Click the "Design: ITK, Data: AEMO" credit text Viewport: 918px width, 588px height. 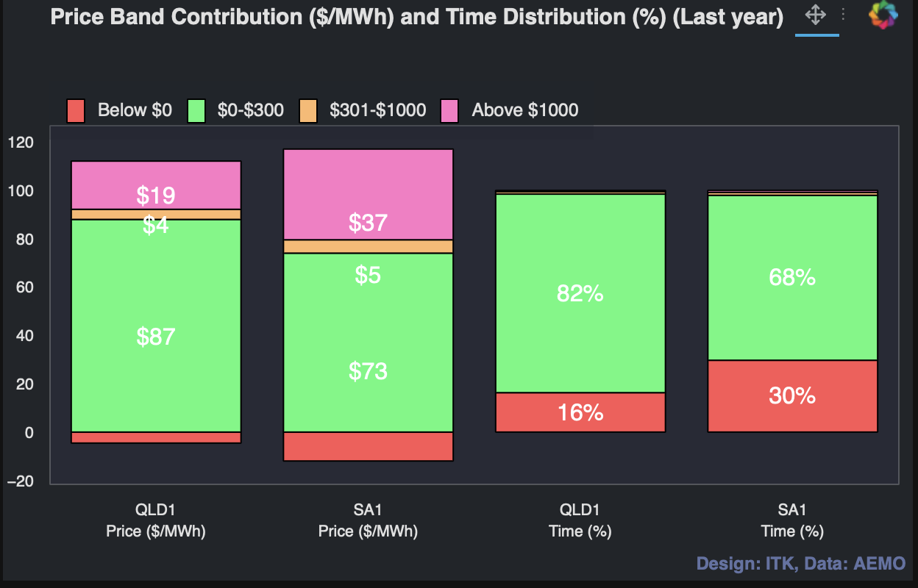[801, 564]
